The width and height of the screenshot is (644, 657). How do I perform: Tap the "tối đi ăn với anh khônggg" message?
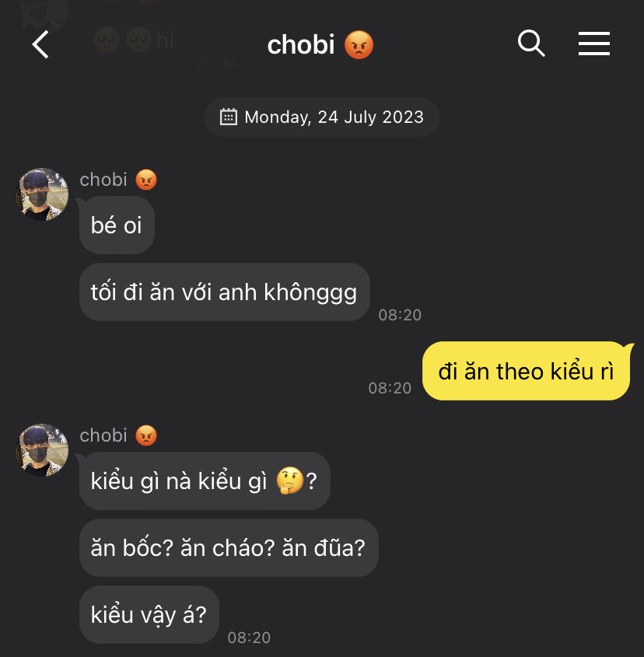[224, 292]
